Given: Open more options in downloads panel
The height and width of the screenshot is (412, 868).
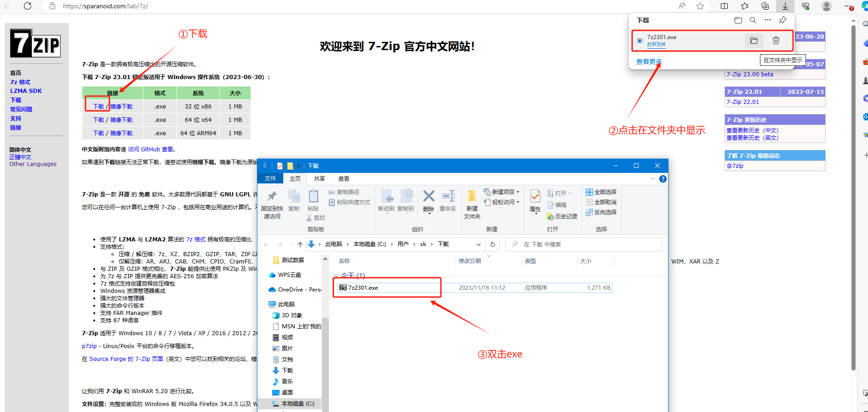Looking at the screenshot, I should 768,20.
